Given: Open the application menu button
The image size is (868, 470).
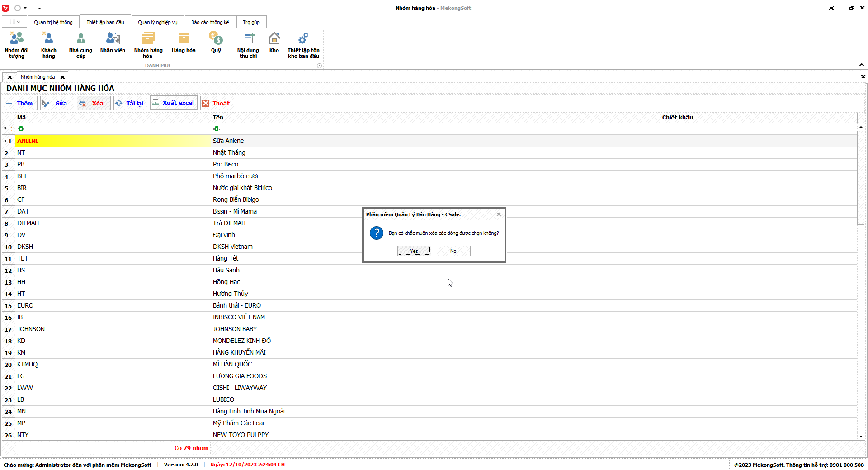Looking at the screenshot, I should (x=15, y=22).
